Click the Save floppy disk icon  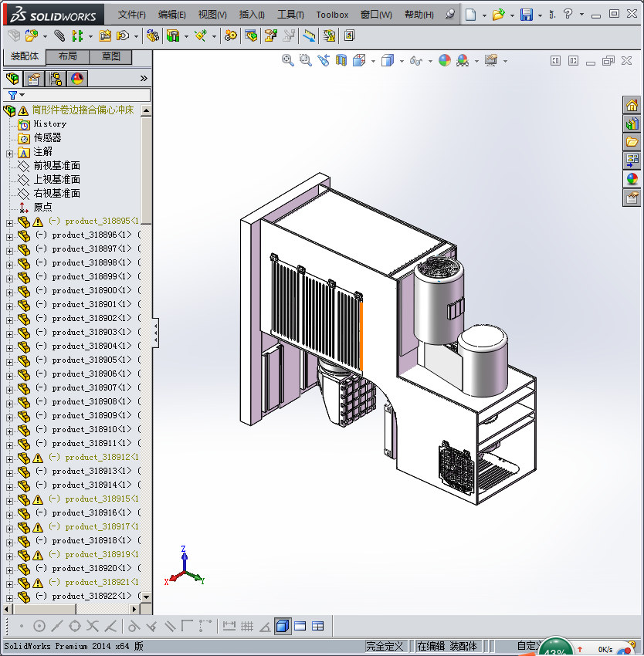click(526, 15)
